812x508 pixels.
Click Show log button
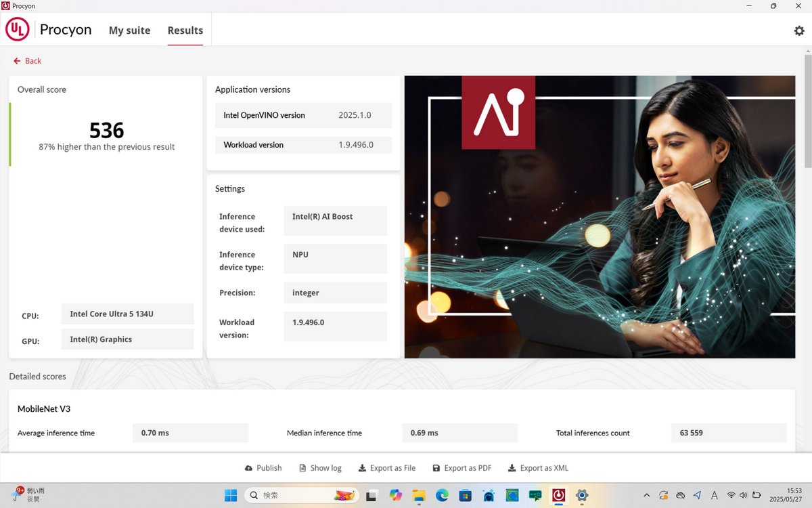(x=320, y=468)
